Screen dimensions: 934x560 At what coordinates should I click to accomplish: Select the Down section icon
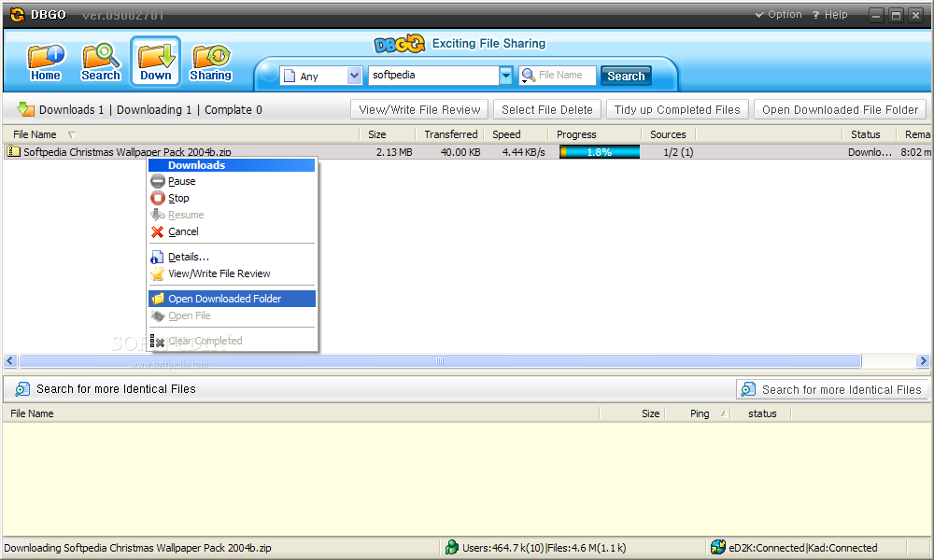click(x=155, y=62)
